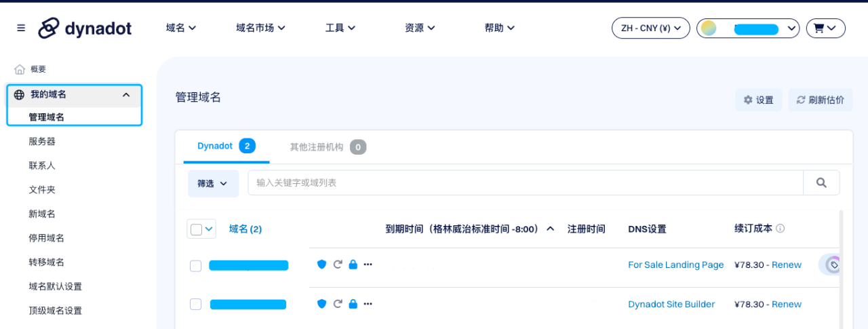This screenshot has height=329, width=868.
Task: Switch to the Dynadot tab
Action: 226,146
